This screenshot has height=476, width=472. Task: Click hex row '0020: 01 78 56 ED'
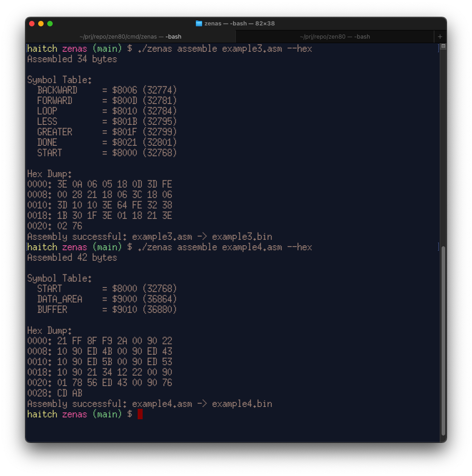99,383
